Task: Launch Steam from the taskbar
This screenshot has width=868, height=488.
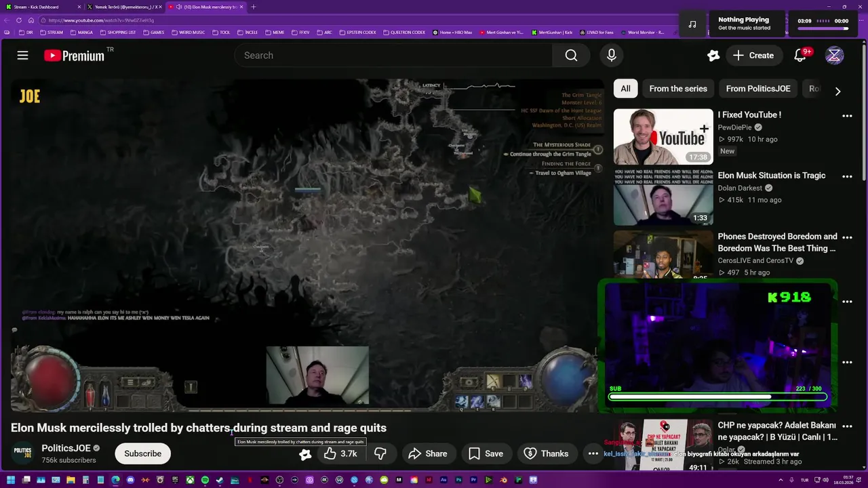Action: coord(220,480)
